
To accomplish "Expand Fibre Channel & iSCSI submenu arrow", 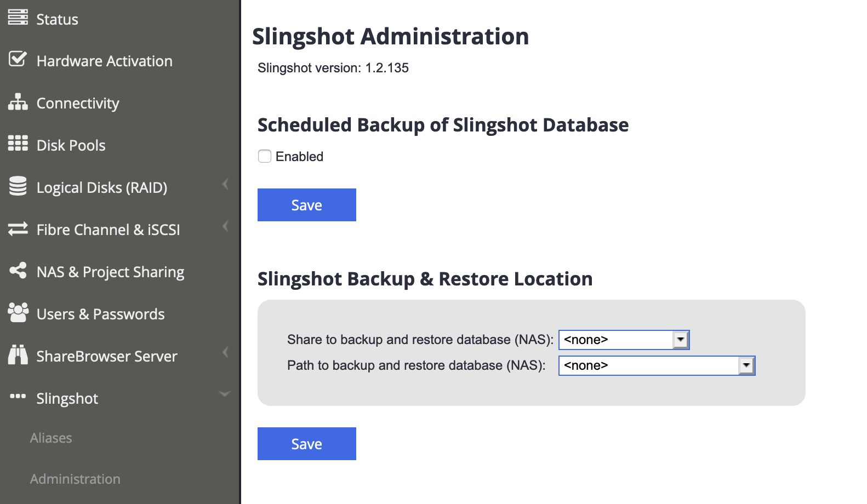I will pyautogui.click(x=225, y=226).
